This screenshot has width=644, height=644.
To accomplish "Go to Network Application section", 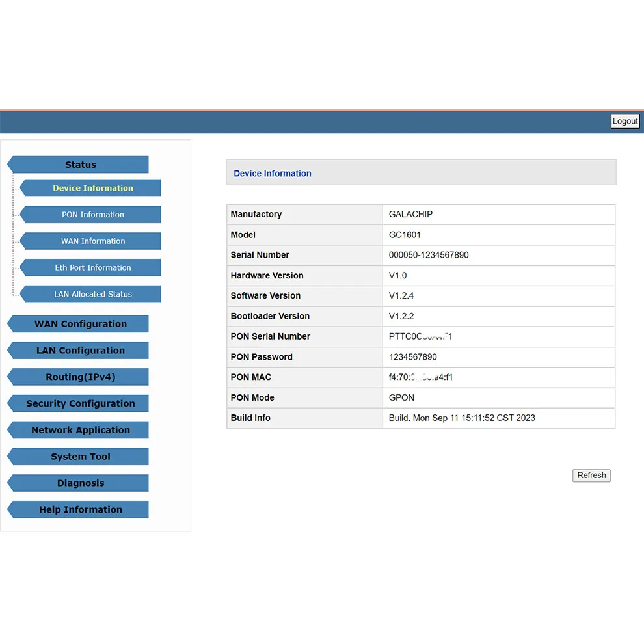I will pyautogui.click(x=81, y=430).
